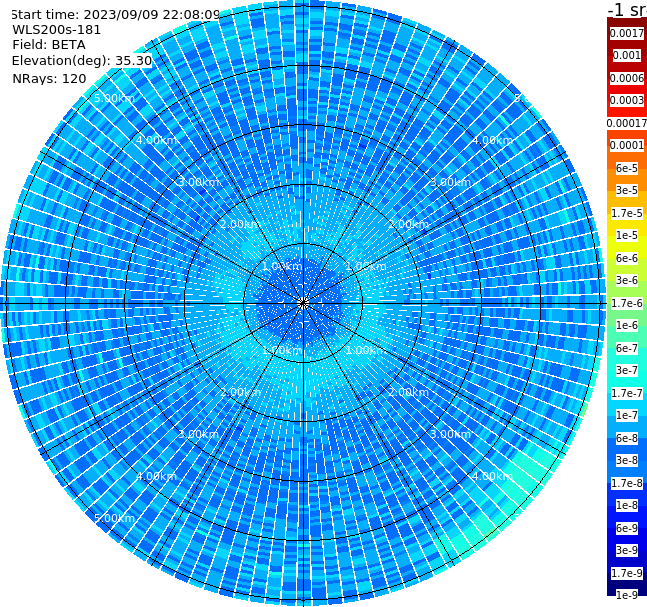Screen dimensions: 647x607
Task: Click the 3e-8 colorbar value
Action: (x=627, y=460)
